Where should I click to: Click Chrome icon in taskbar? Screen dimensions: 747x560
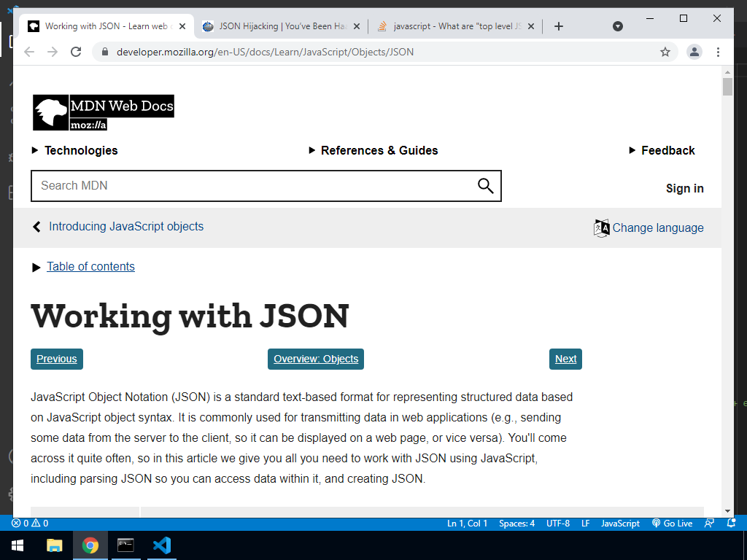coord(90,545)
